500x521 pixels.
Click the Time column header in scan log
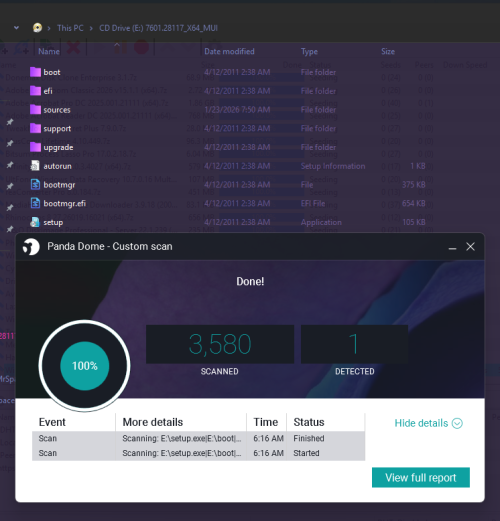[266, 422]
